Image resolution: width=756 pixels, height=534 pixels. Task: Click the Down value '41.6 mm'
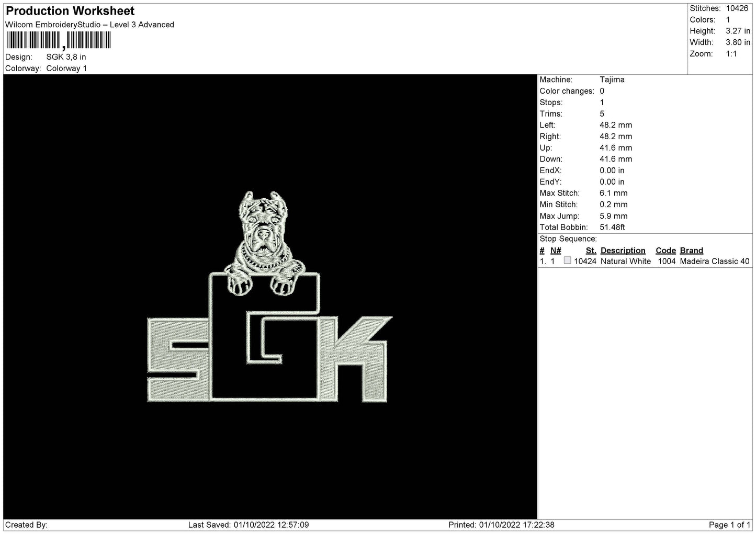[x=616, y=159]
